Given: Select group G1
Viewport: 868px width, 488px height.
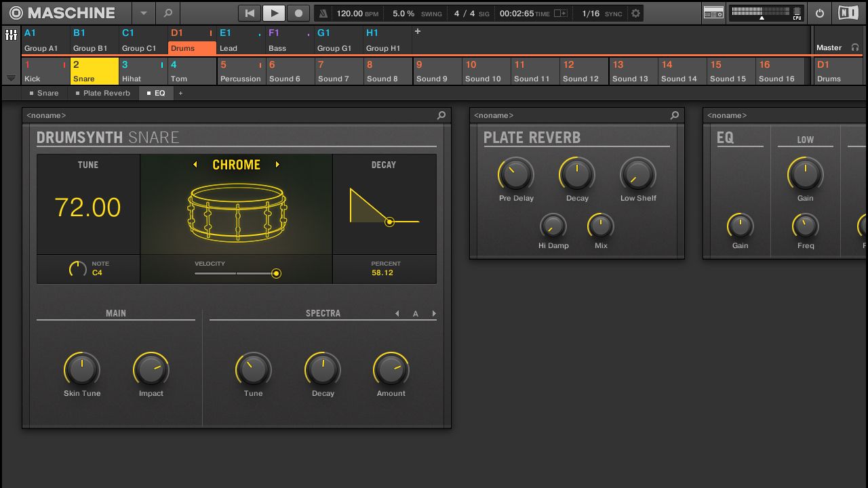Looking at the screenshot, I should 339,41.
